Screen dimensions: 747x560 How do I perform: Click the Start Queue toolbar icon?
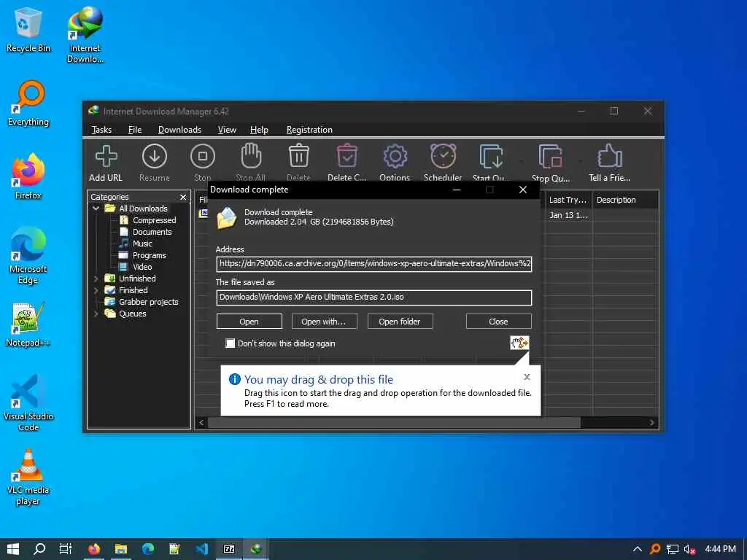coord(491,157)
